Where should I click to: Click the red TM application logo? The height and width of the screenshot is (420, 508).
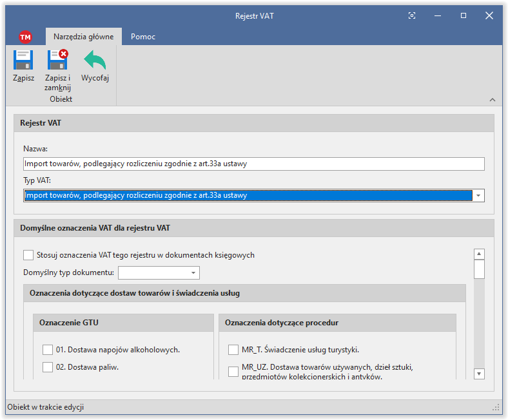pyautogui.click(x=26, y=37)
